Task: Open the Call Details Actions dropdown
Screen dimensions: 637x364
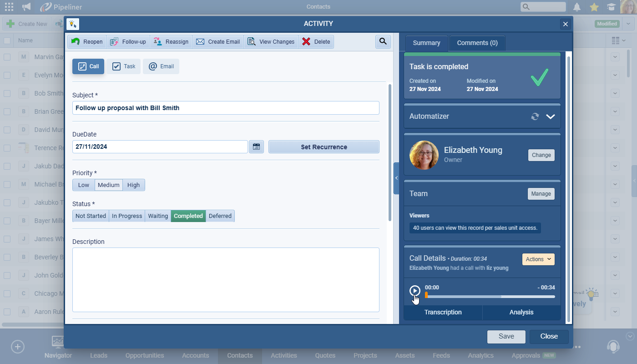Action: point(538,259)
